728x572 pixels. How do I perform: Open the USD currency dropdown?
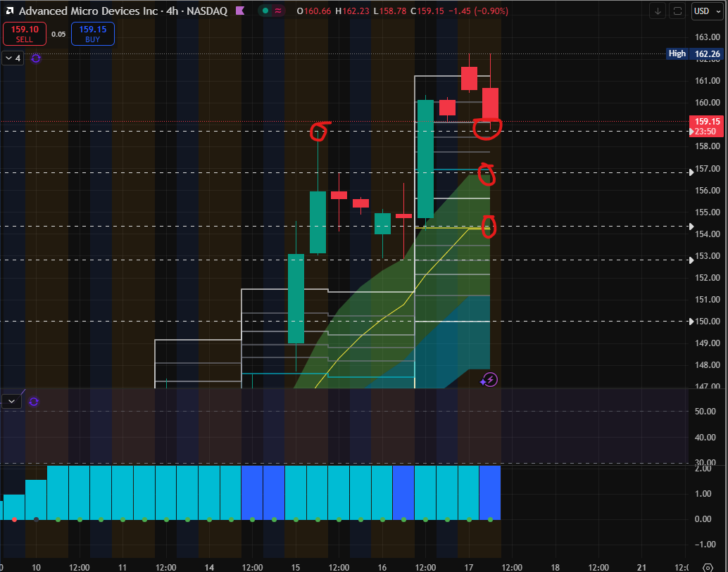[x=707, y=11]
